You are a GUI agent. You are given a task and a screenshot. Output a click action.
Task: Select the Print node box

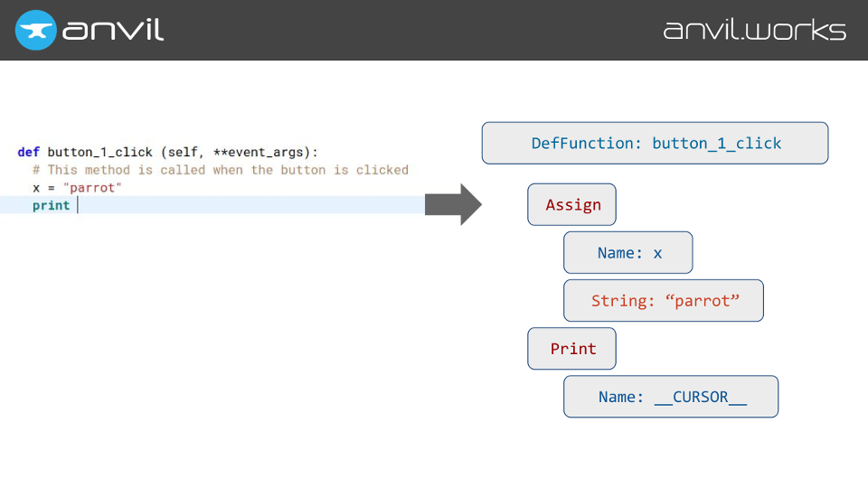click(571, 349)
